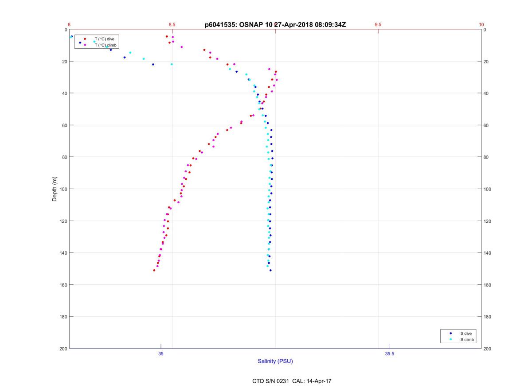Click the red marker beside 'T (°C) dive'
Viewport: 532px width, 392px height.
(x=85, y=39)
